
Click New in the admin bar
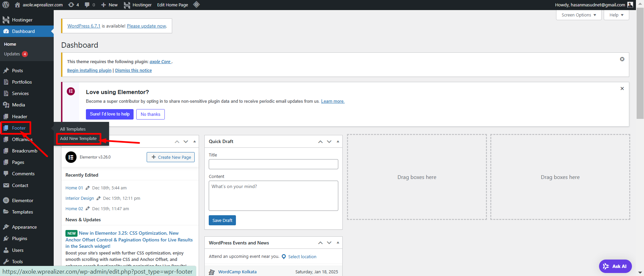(109, 5)
